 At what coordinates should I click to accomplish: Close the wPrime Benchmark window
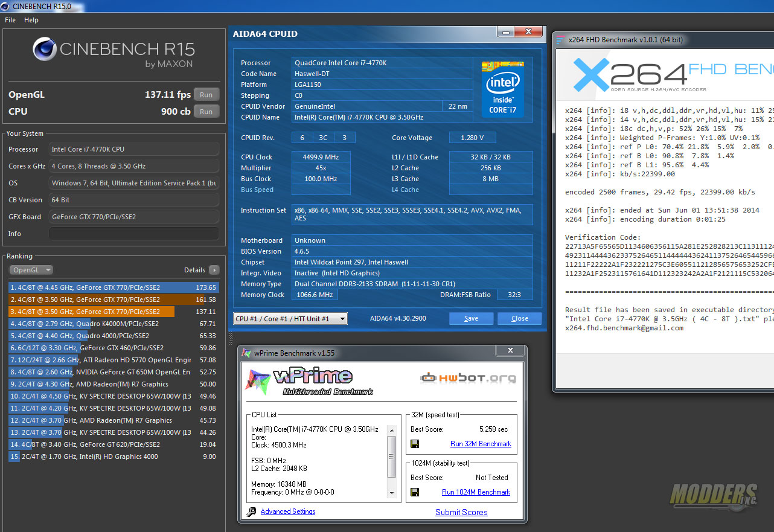pos(511,350)
